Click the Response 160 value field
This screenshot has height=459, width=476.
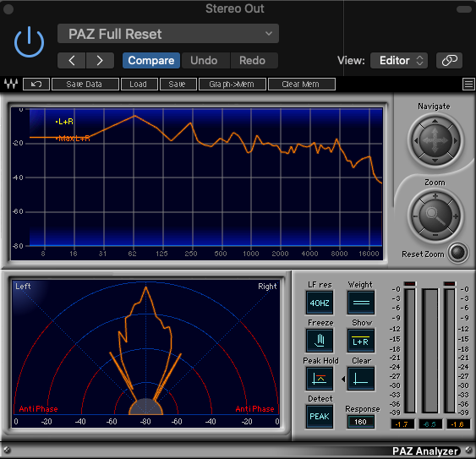pos(360,422)
